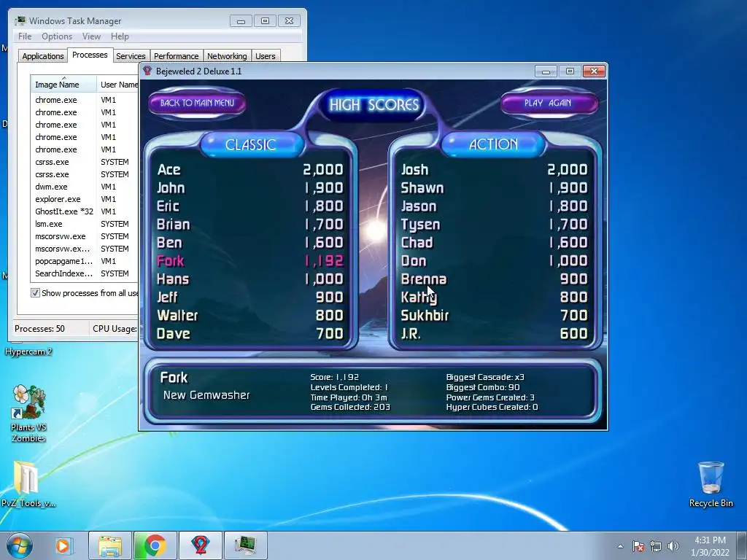Open the Help menu in Task Manager
The height and width of the screenshot is (560, 747).
120,36
